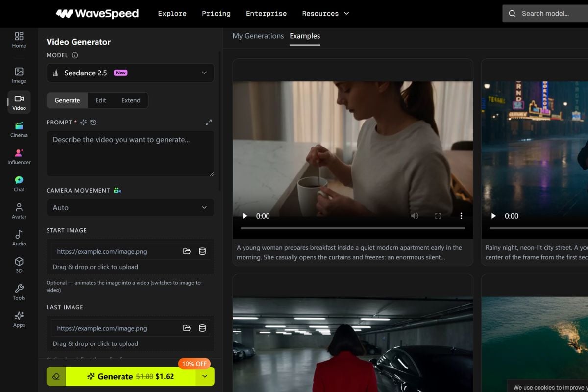This screenshot has height=392, width=588.
Task: Open the Image section in the sidebar
Action: (x=19, y=75)
